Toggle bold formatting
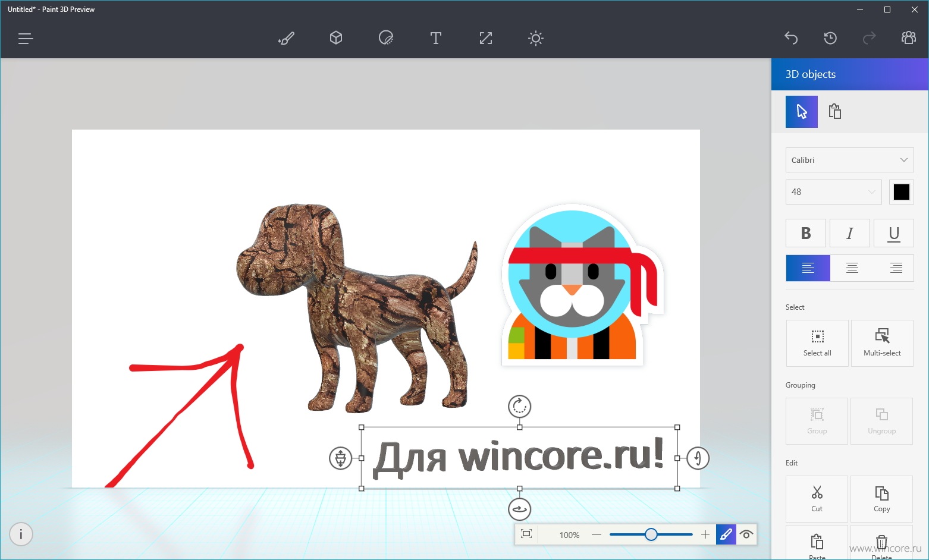This screenshot has height=560, width=929. tap(806, 233)
